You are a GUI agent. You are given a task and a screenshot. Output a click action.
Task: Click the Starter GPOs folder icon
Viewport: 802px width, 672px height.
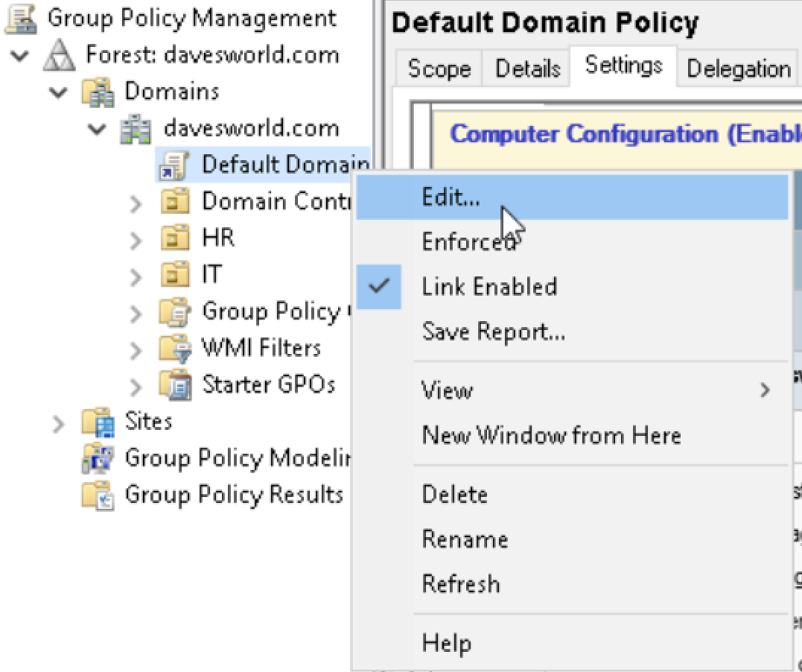176,385
